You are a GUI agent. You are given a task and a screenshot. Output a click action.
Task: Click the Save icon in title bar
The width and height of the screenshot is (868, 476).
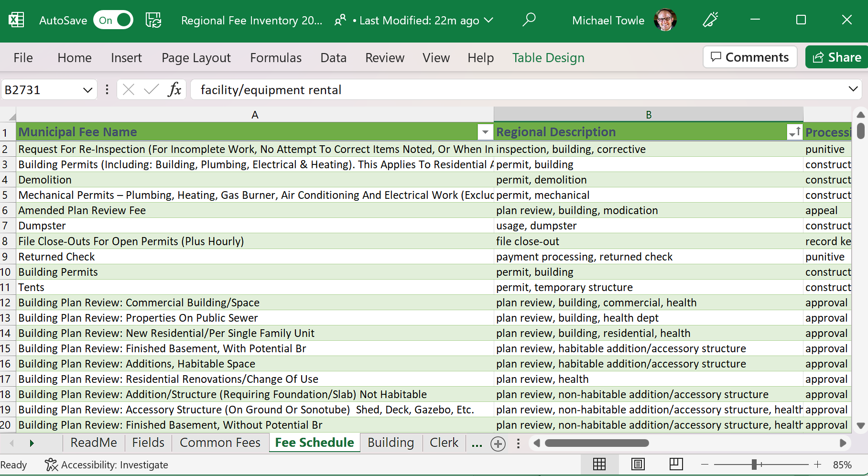pos(153,20)
